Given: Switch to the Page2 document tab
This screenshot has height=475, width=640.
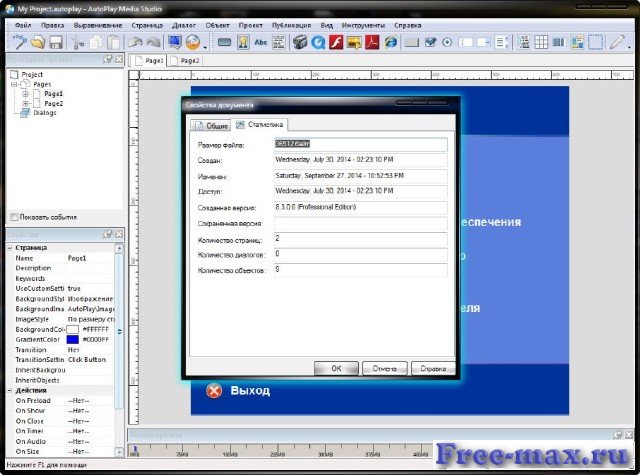Looking at the screenshot, I should click(x=185, y=61).
